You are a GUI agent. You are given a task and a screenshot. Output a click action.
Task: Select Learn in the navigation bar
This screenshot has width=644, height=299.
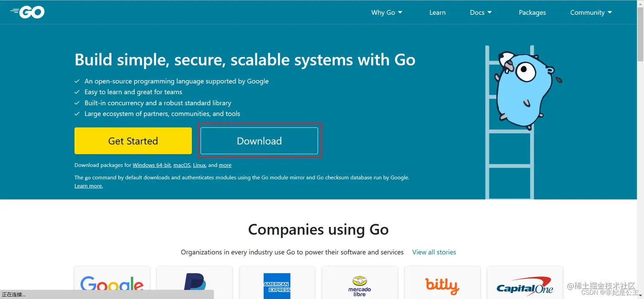pos(437,12)
